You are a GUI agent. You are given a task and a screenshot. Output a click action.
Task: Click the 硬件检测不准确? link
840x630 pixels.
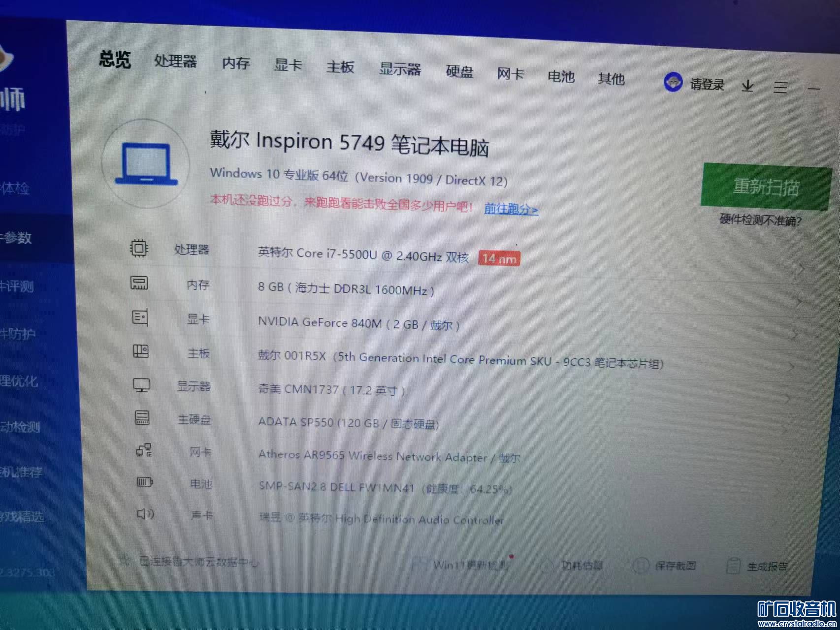[x=761, y=220]
